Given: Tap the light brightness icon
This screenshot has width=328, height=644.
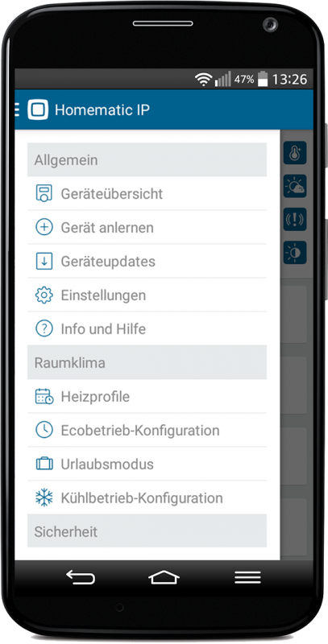Looking at the screenshot, I should click(295, 253).
